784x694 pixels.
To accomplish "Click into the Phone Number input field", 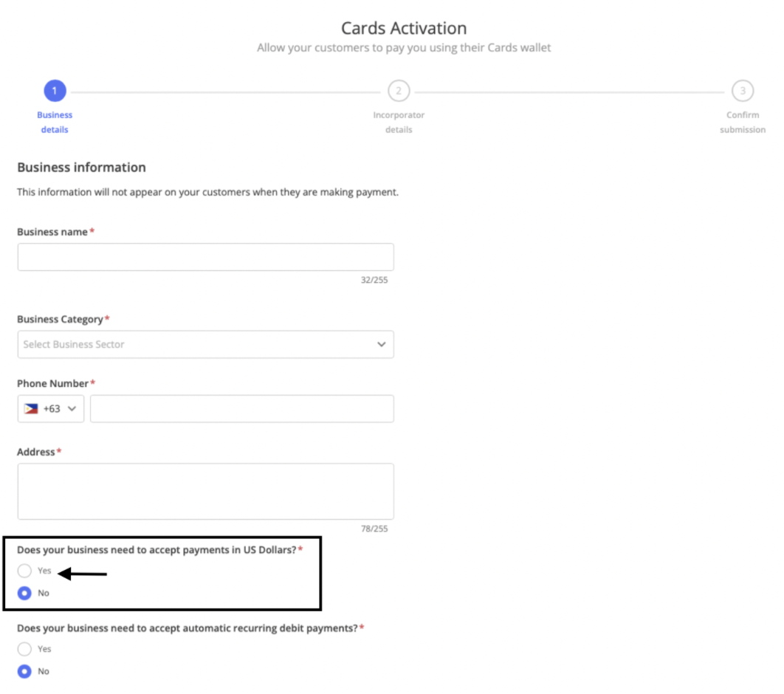I will [241, 408].
